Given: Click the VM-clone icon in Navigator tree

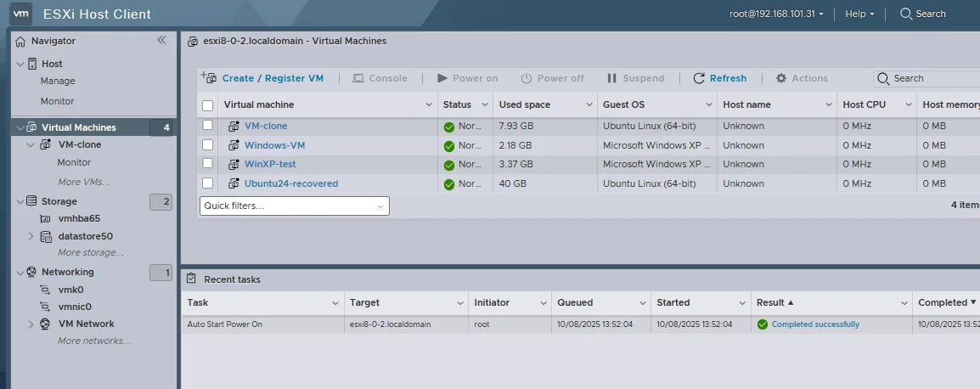Looking at the screenshot, I should 45,144.
